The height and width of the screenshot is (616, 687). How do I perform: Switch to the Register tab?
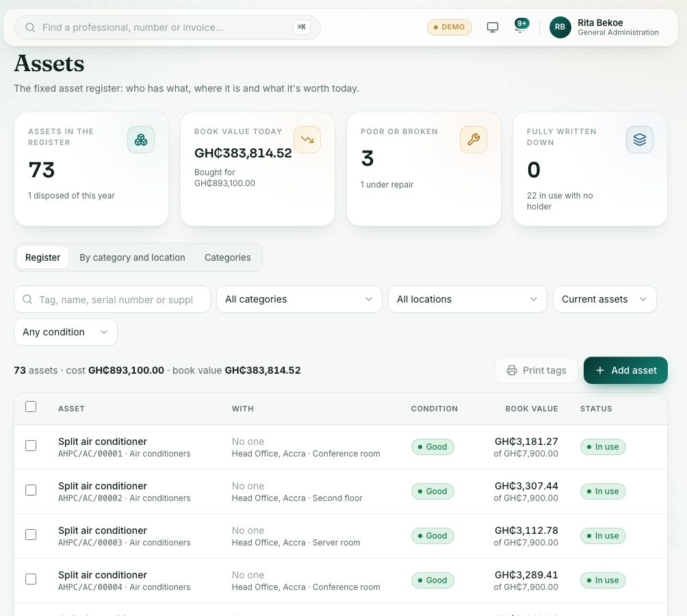click(x=42, y=257)
